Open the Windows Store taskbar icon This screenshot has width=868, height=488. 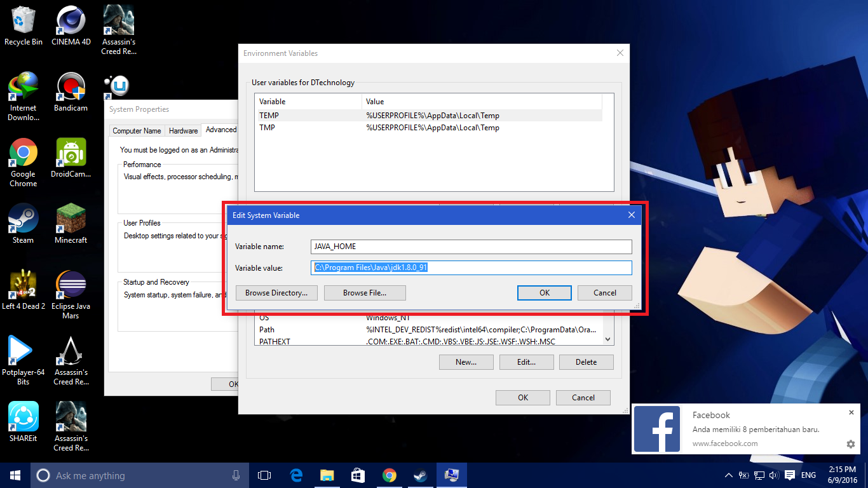pos(358,475)
